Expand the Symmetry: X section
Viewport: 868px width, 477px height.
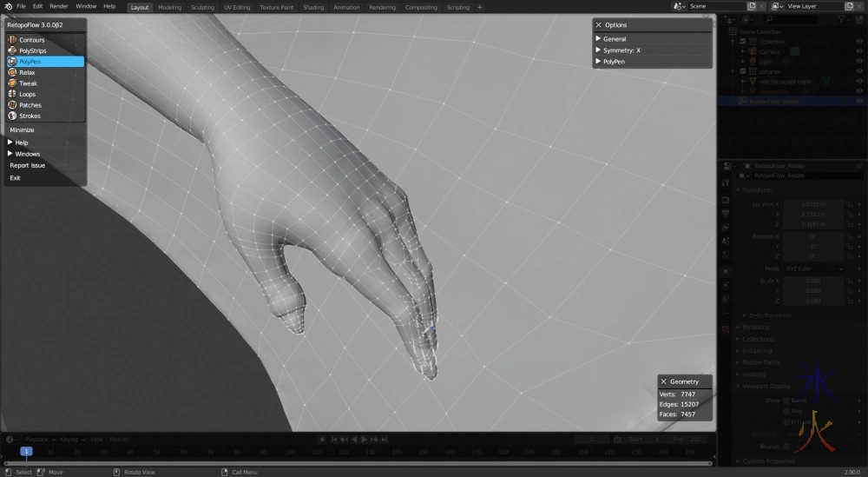(x=621, y=50)
